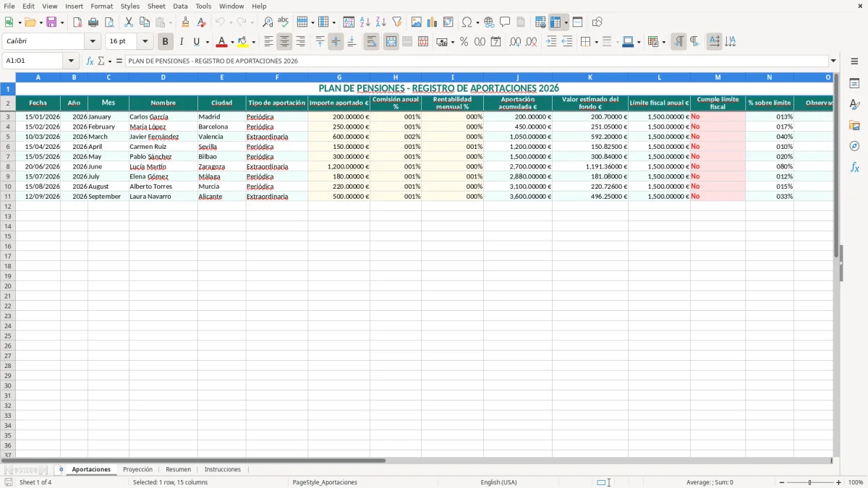This screenshot has width=868, height=488.
Task: Toggle Wrap Text
Action: click(x=371, y=42)
